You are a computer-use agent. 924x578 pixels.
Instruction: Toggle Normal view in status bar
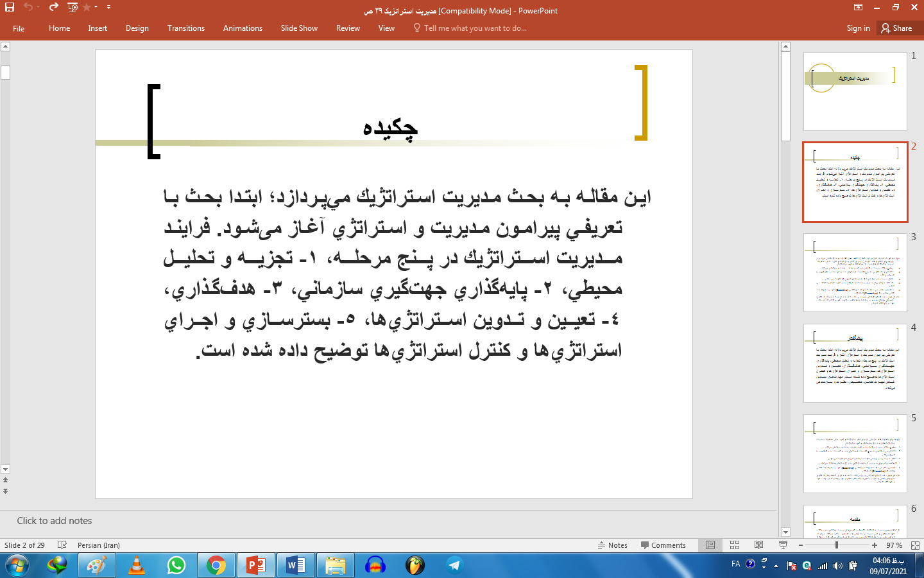click(x=710, y=545)
